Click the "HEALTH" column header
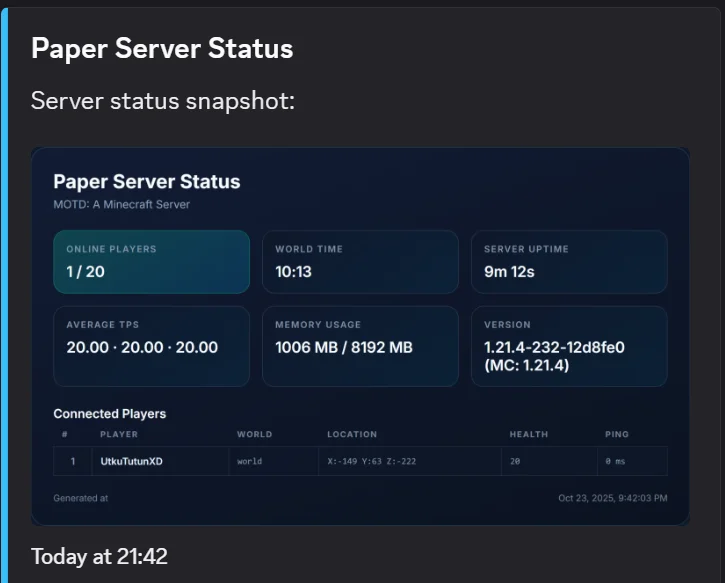Screen dimensions: 725x583 (x=528, y=434)
